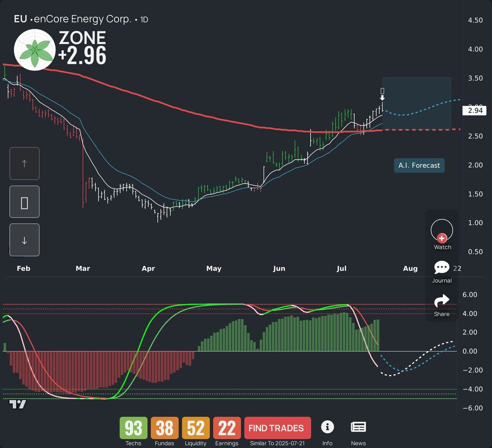
Task: Click the Journal count 22
Action: 457,268
